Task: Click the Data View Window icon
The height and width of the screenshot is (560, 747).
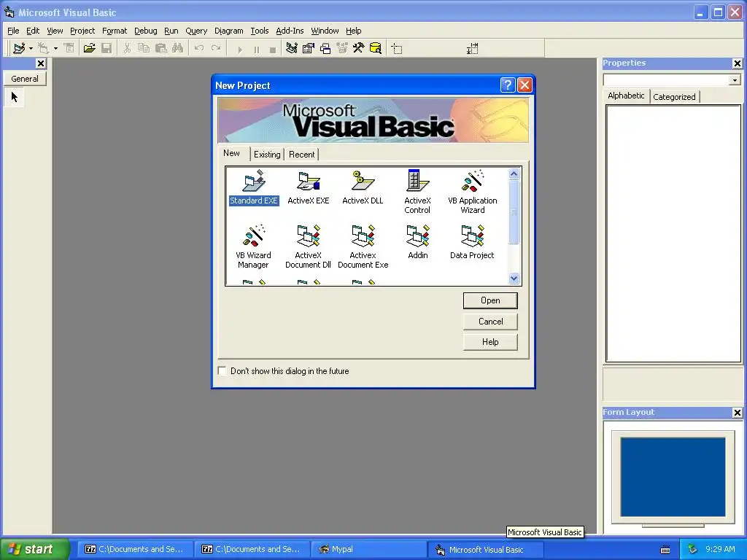Action: tap(376, 48)
